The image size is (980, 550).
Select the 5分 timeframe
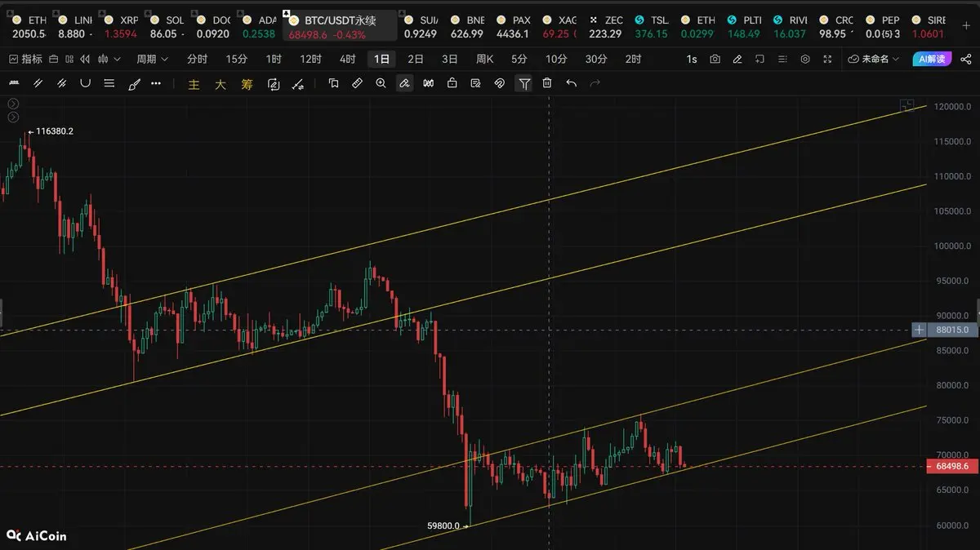[519, 59]
